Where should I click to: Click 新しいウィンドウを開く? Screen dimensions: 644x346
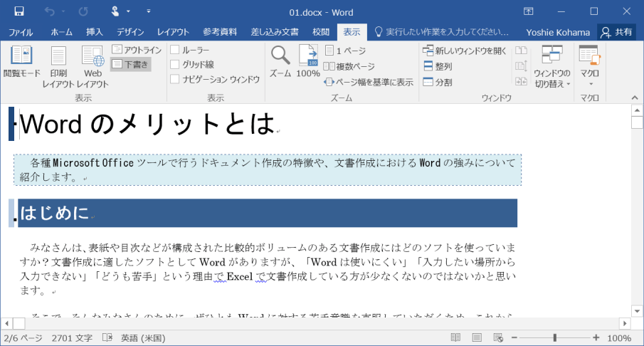[x=465, y=51]
